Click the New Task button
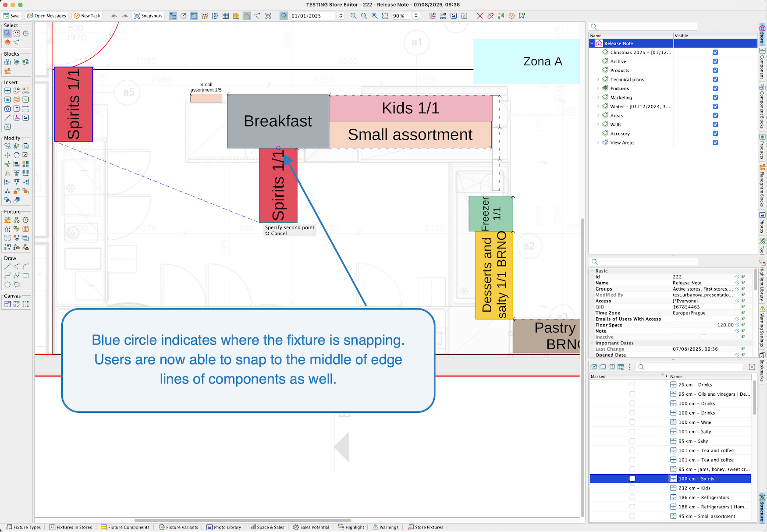 click(x=87, y=16)
